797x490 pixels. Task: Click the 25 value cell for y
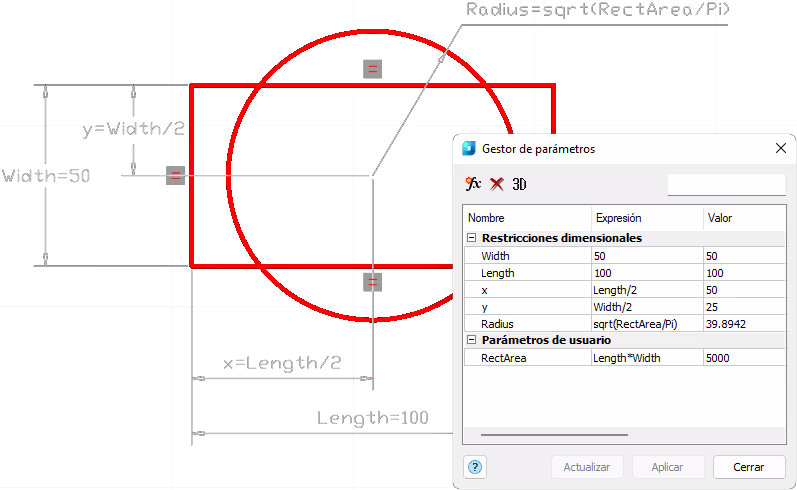[x=745, y=307]
